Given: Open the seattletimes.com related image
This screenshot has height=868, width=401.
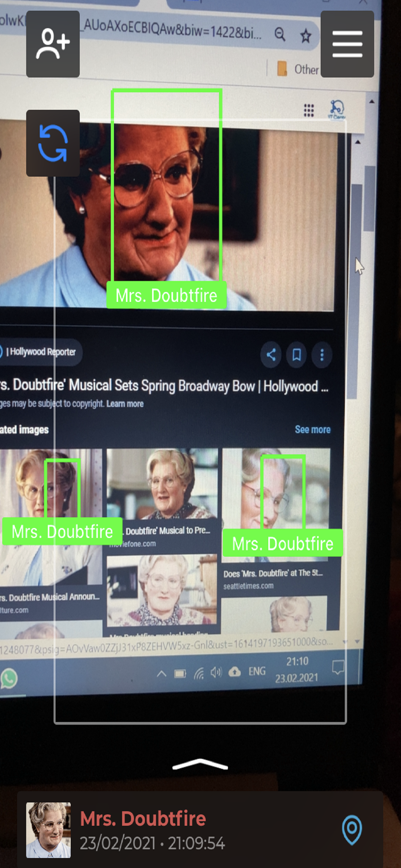Looking at the screenshot, I should [276, 505].
